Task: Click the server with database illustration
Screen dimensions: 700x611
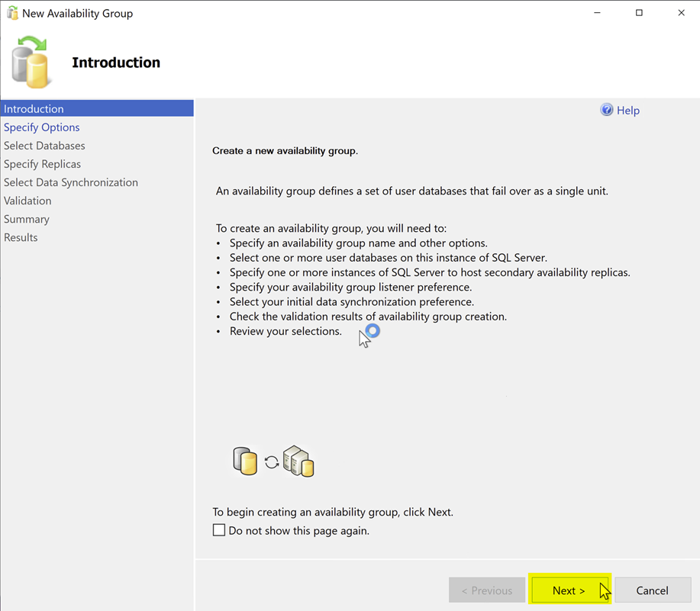Action: [x=298, y=461]
